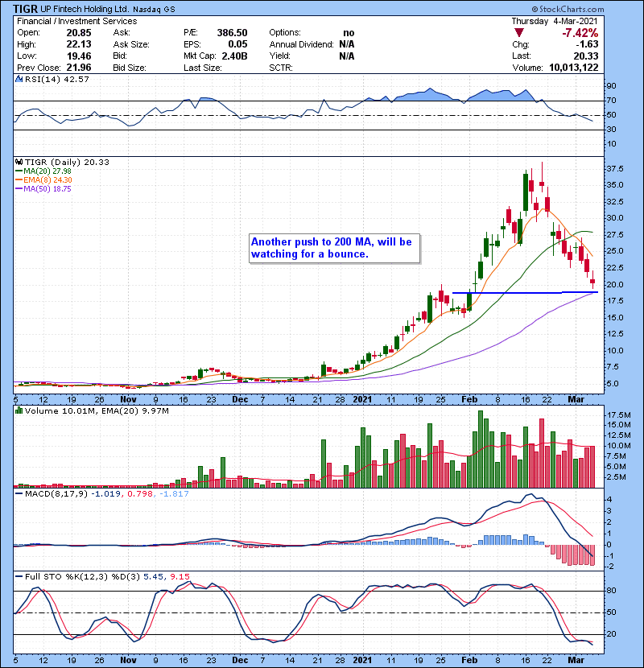Click the 20.0 price axis label
Screen dimensions: 644x668
click(615, 284)
